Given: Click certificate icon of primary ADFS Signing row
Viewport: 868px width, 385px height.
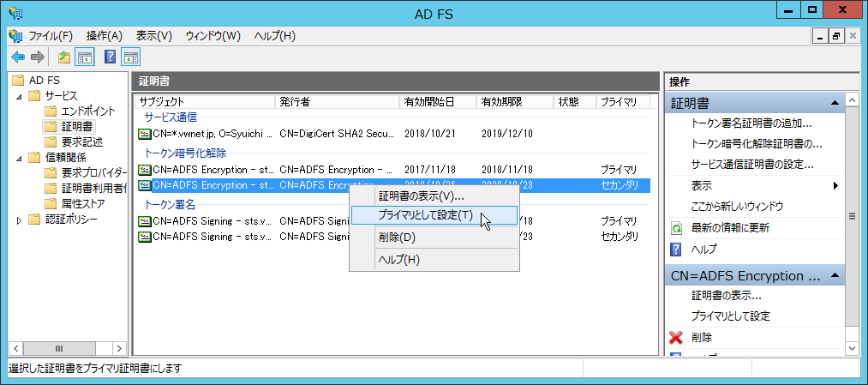Looking at the screenshot, I should point(145,221).
